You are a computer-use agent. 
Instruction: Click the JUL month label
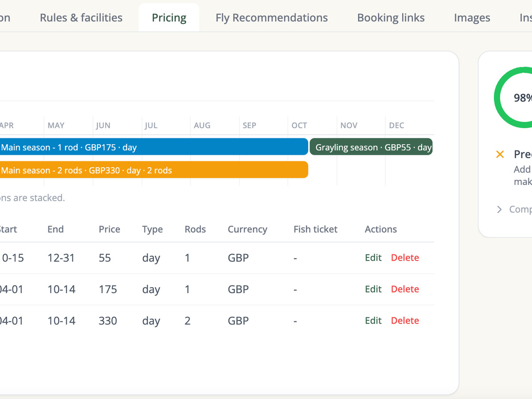click(x=151, y=125)
